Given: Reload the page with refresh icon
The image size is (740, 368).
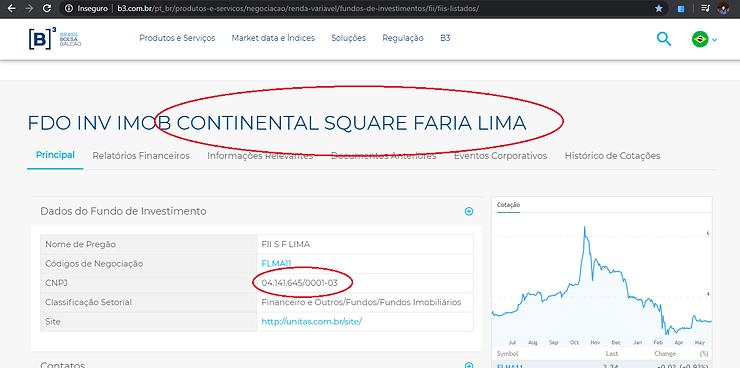Looking at the screenshot, I should tap(47, 8).
